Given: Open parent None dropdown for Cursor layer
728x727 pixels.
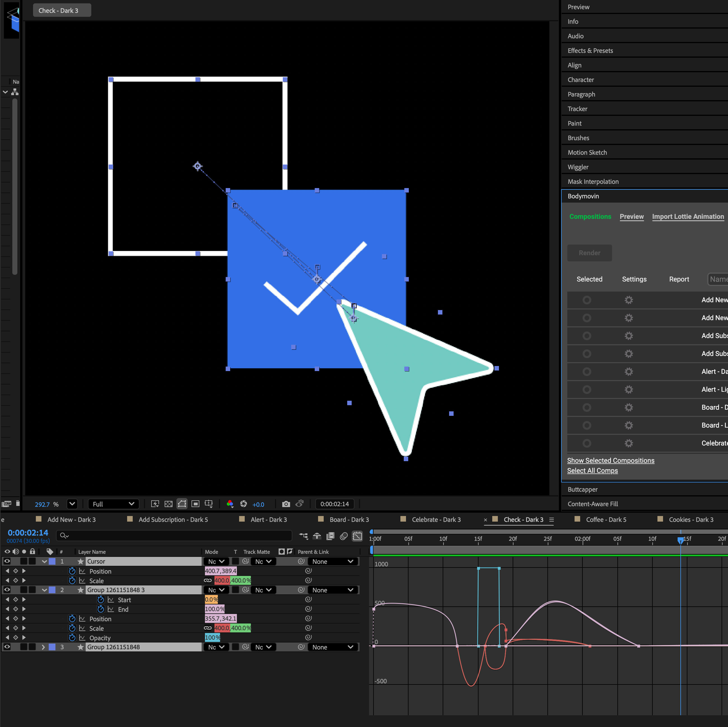Looking at the screenshot, I should 333,561.
